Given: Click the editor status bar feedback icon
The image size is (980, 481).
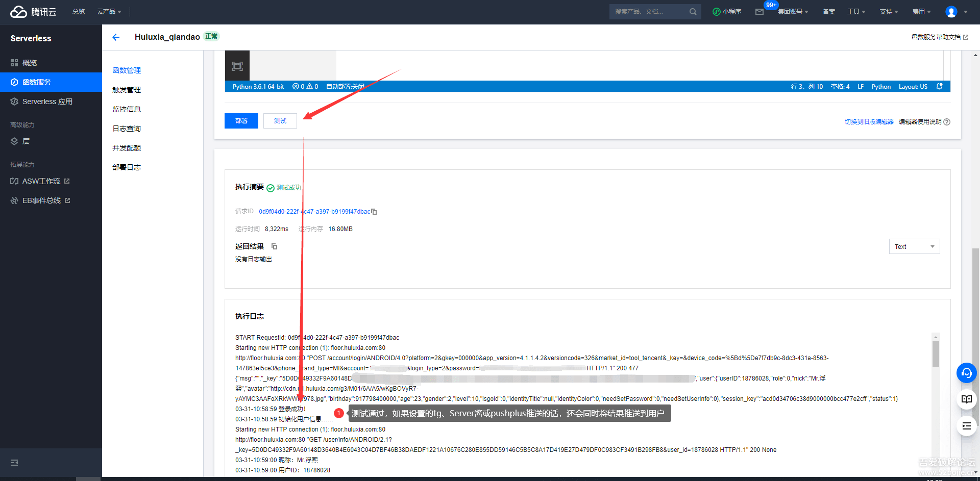Looking at the screenshot, I should point(940,87).
